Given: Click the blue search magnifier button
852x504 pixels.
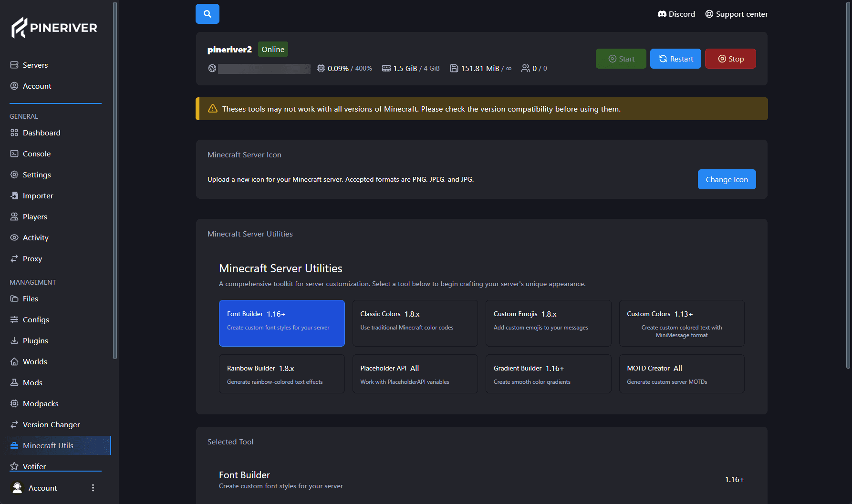Looking at the screenshot, I should (207, 14).
